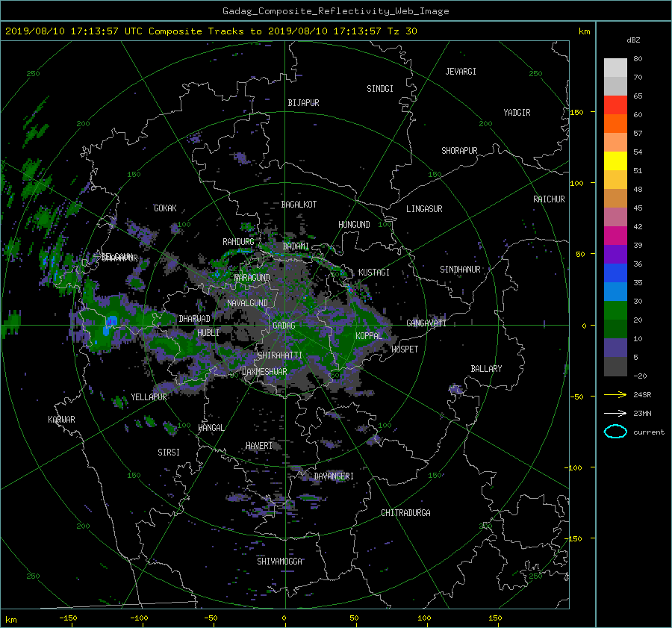Select the bright green 20 dBZ swatch

(x=615, y=310)
